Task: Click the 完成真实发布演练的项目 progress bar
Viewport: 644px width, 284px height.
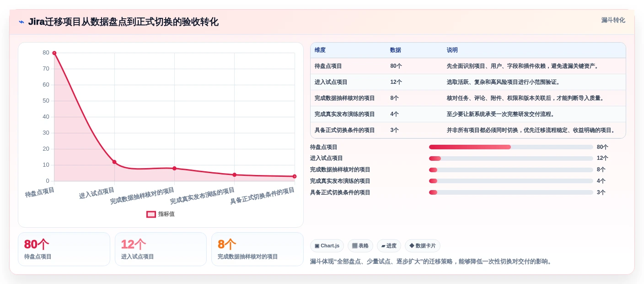Action: (511, 181)
